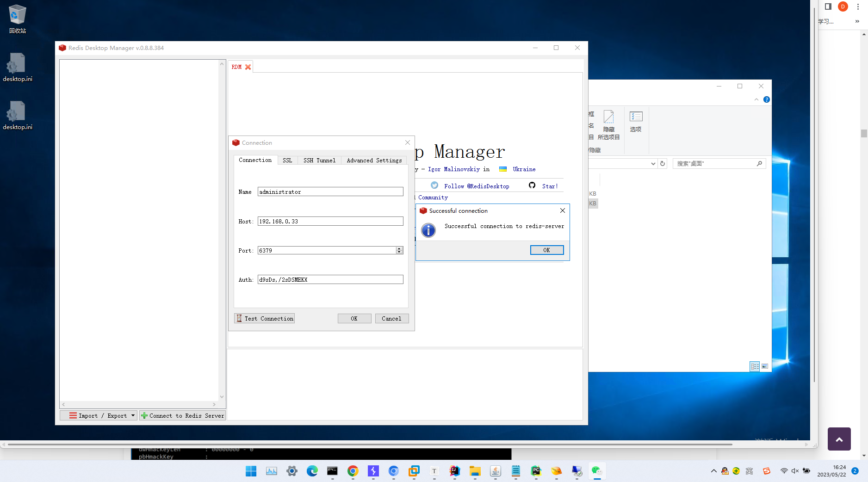Click Connect to Redis Server button

pos(182,415)
